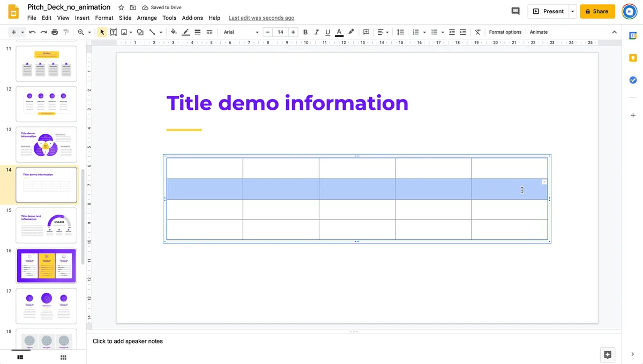Expand the insert image dropdown arrow

coord(131,32)
